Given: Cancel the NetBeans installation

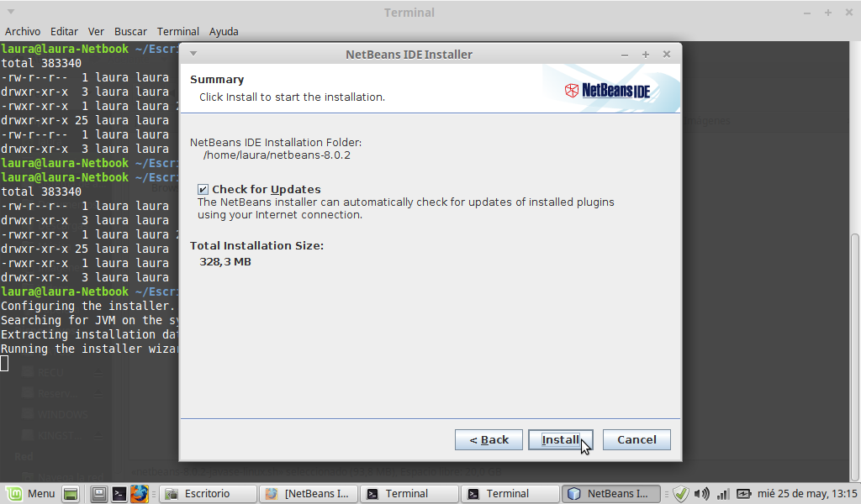Looking at the screenshot, I should 637,439.
